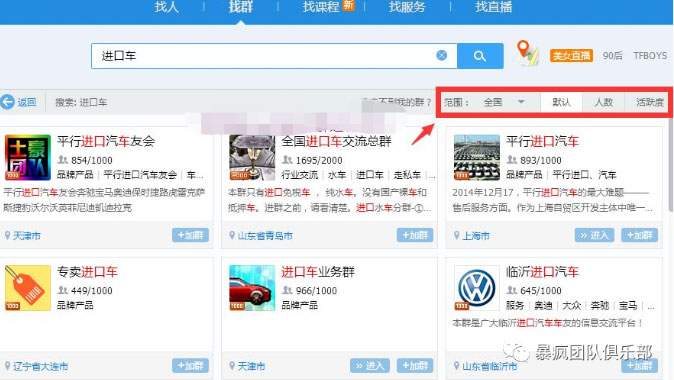Sort results by 活跃度
This screenshot has width=674, height=380.
click(649, 102)
